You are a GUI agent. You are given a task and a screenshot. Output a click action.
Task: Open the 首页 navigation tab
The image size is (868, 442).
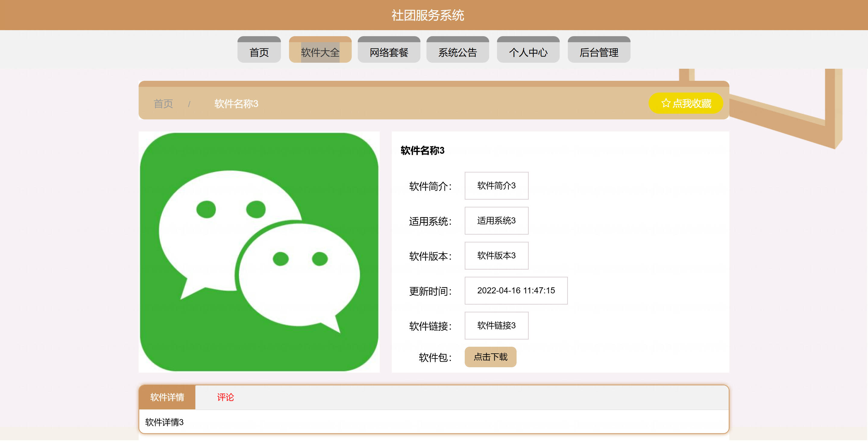click(x=259, y=49)
